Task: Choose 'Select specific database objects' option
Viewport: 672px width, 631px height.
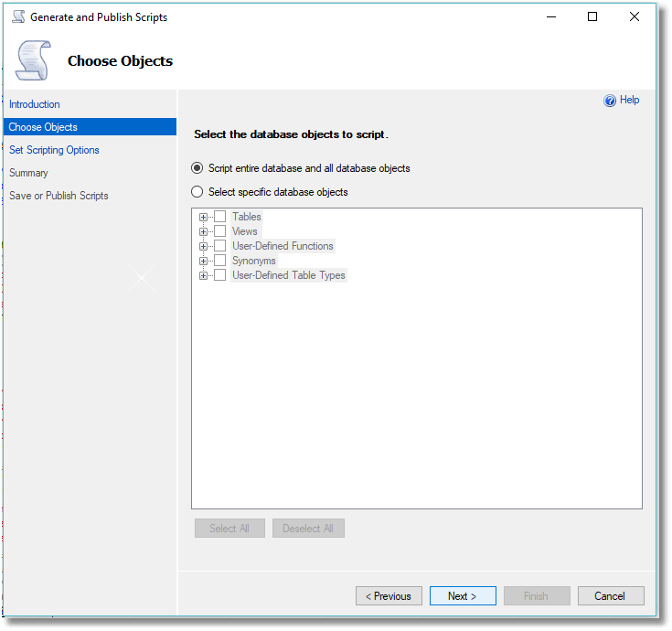Action: (x=197, y=192)
